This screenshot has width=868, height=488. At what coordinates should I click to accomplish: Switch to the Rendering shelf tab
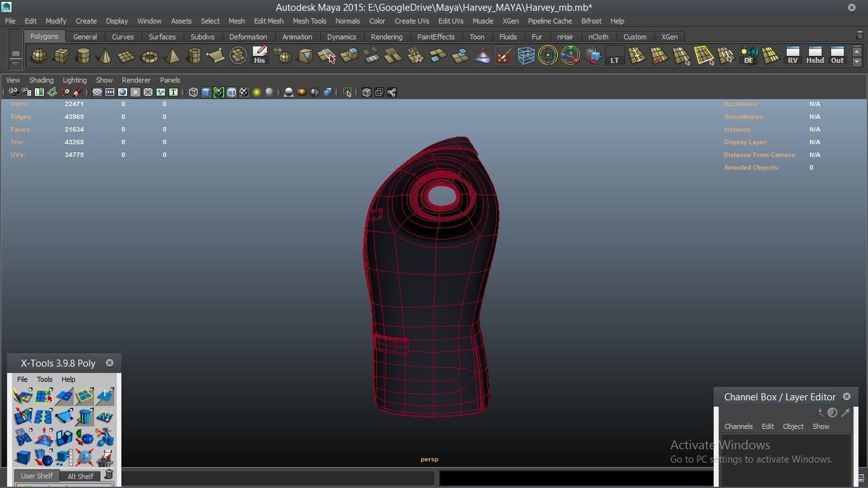pos(386,37)
